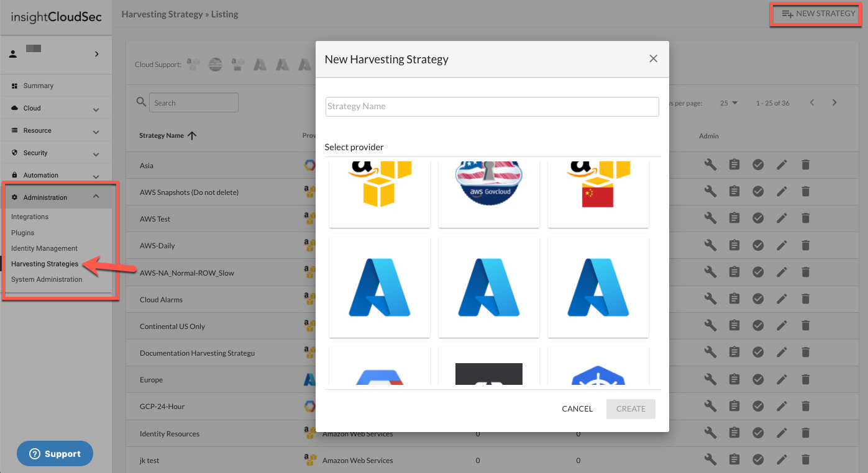Open Identity Management under Administration
The image size is (868, 473).
point(45,248)
